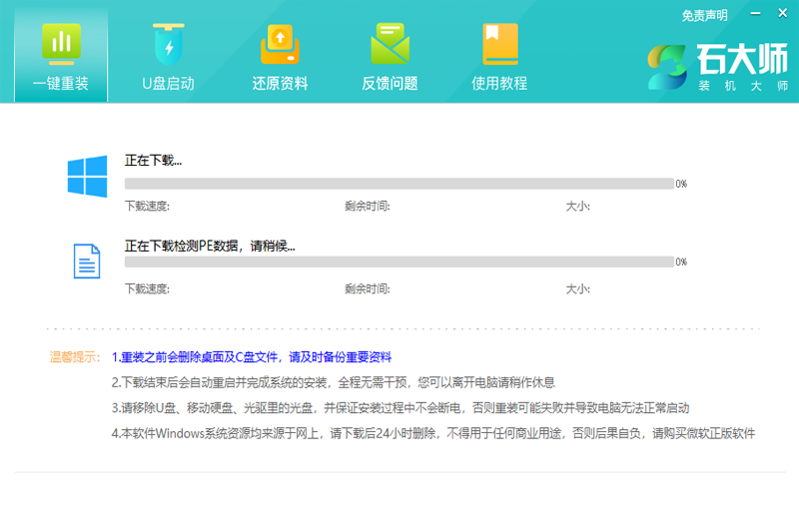Click the 石大师 brand name text
This screenshot has height=532, width=799.
tap(743, 60)
